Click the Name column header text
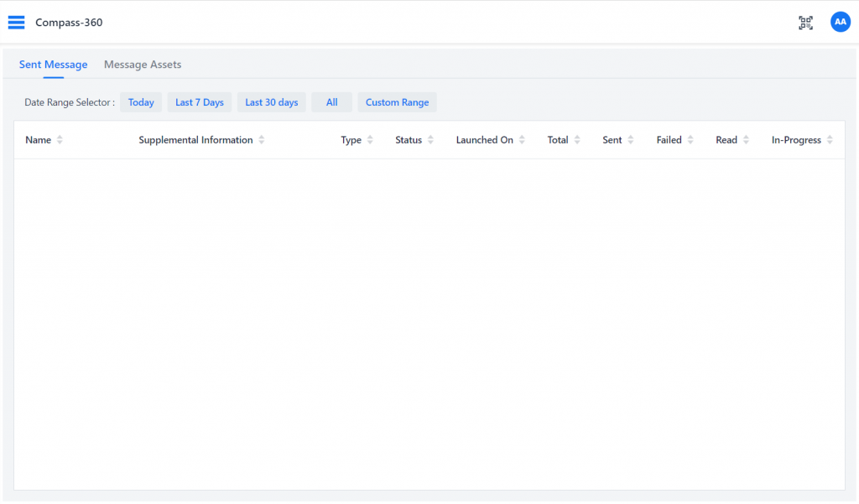859x504 pixels. (39, 140)
